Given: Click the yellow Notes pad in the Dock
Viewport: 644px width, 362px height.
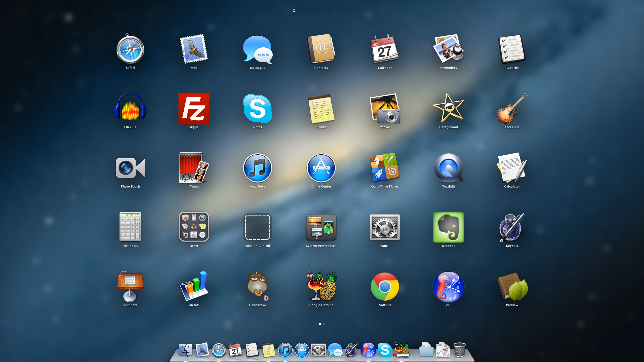Looking at the screenshot, I should coord(268,350).
